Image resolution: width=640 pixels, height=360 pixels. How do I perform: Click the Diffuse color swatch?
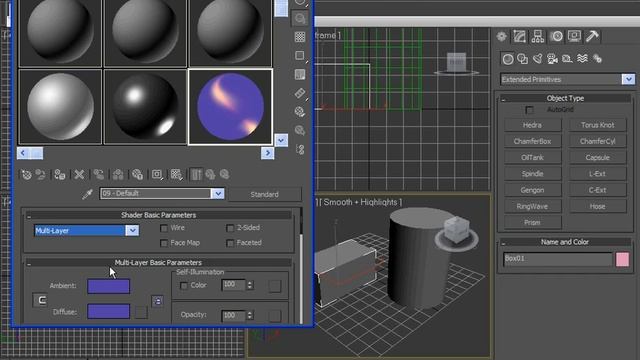pyautogui.click(x=109, y=311)
